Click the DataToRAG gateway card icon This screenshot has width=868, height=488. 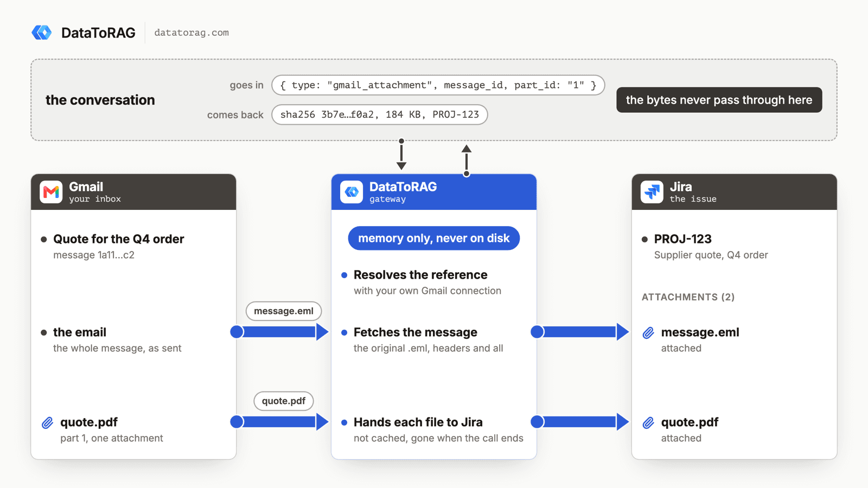352,192
